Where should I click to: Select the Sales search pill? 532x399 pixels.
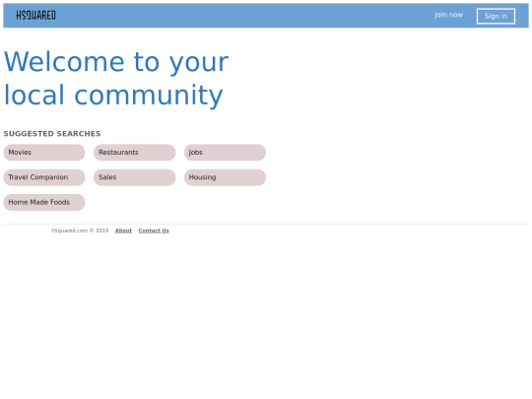135,177
